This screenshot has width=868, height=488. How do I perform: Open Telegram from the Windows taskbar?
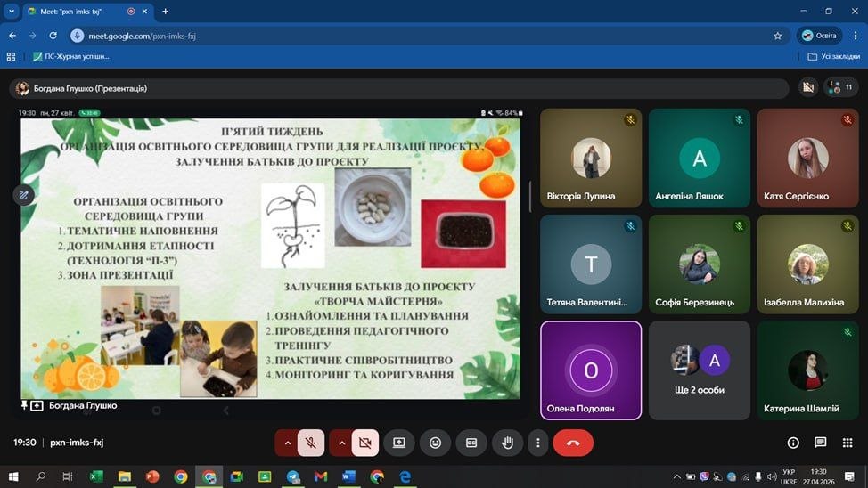point(292,476)
